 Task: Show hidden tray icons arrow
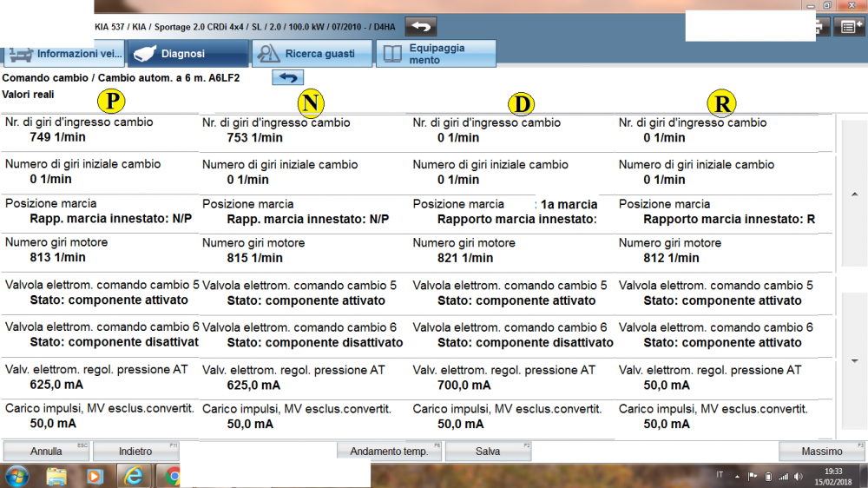click(x=737, y=477)
